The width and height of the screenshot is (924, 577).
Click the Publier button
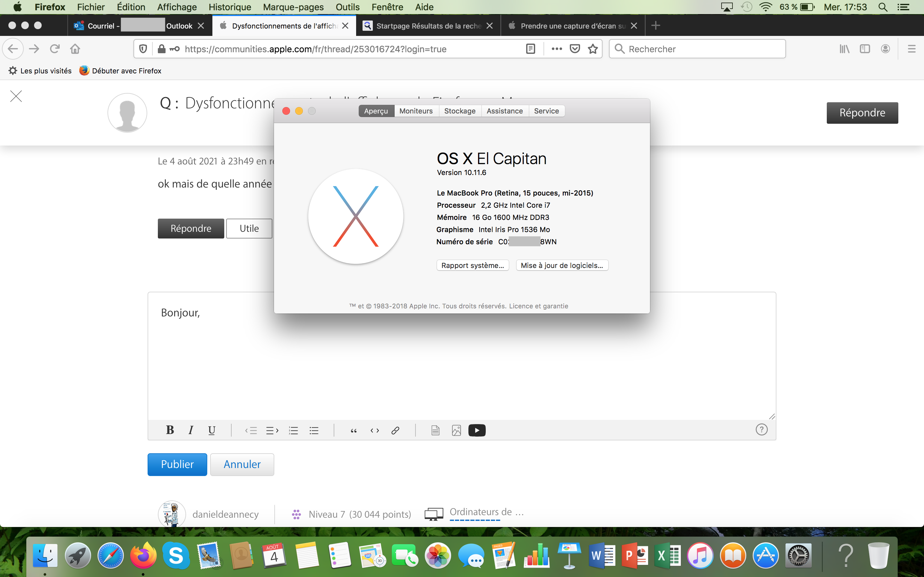177,464
